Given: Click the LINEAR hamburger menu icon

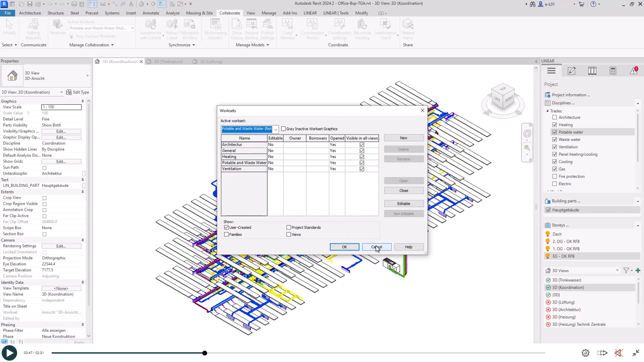Looking at the screenshot, I should [x=551, y=71].
